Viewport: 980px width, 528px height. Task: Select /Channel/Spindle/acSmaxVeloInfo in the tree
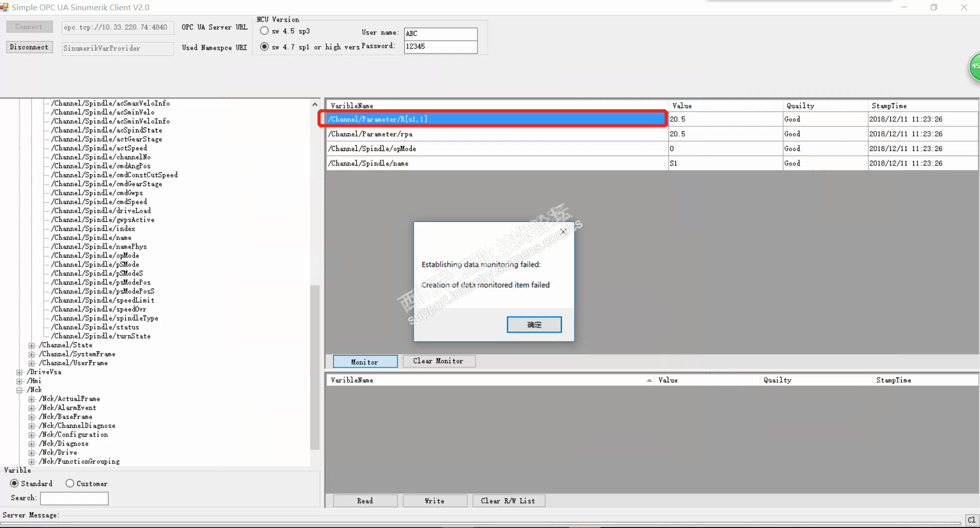tap(110, 103)
